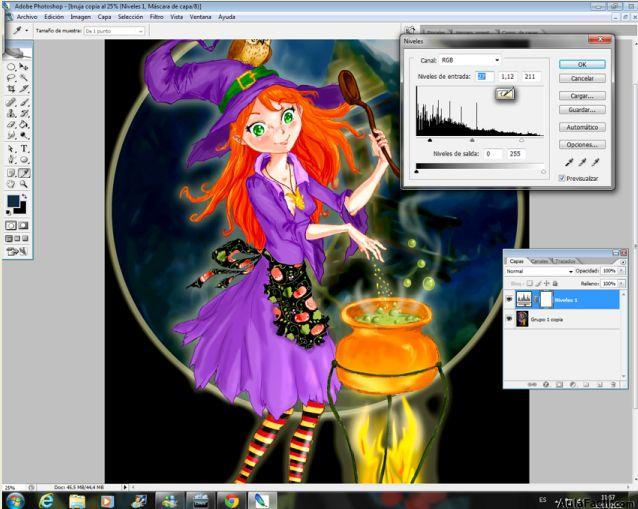Open the Opacidad slider arrow

coord(621,271)
